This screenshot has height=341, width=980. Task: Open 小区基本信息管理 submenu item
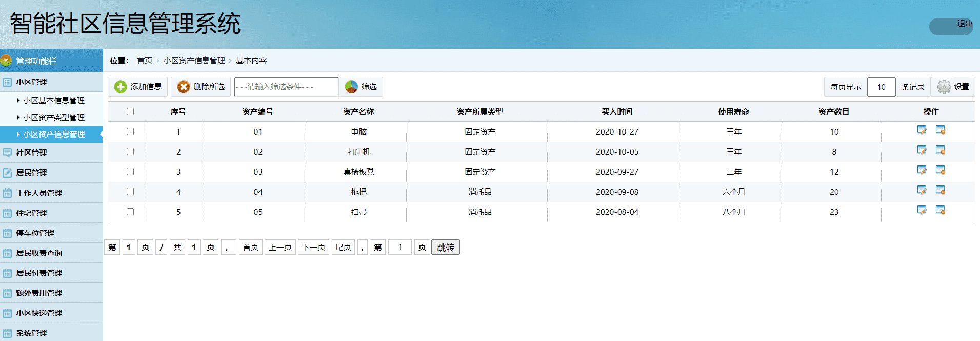point(53,100)
